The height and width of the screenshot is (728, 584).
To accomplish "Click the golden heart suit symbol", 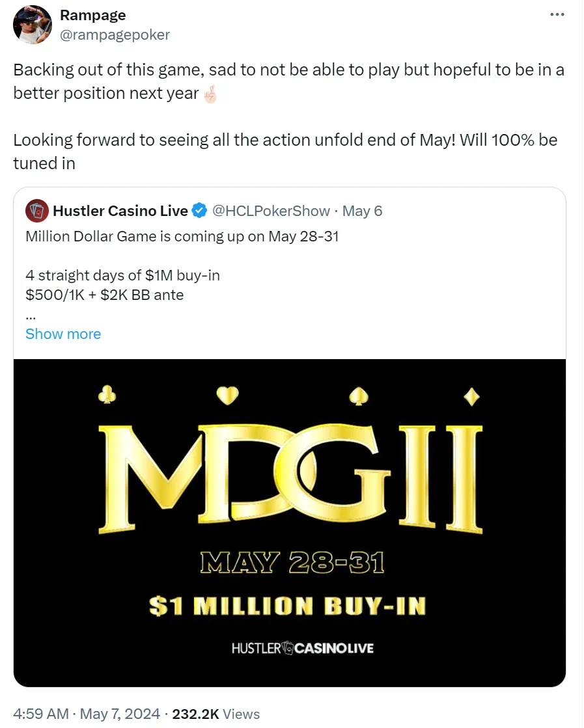I will click(228, 394).
